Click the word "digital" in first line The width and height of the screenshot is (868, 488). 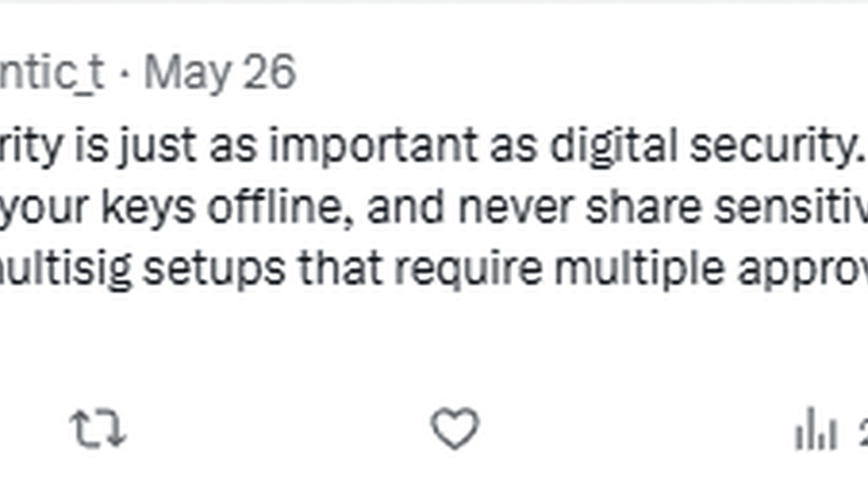[x=613, y=146]
